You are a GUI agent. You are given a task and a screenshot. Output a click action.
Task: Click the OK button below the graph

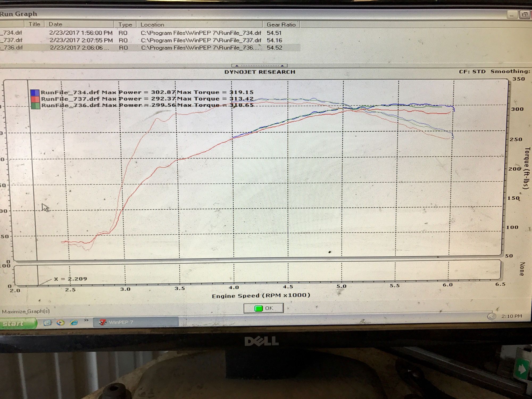click(x=264, y=308)
